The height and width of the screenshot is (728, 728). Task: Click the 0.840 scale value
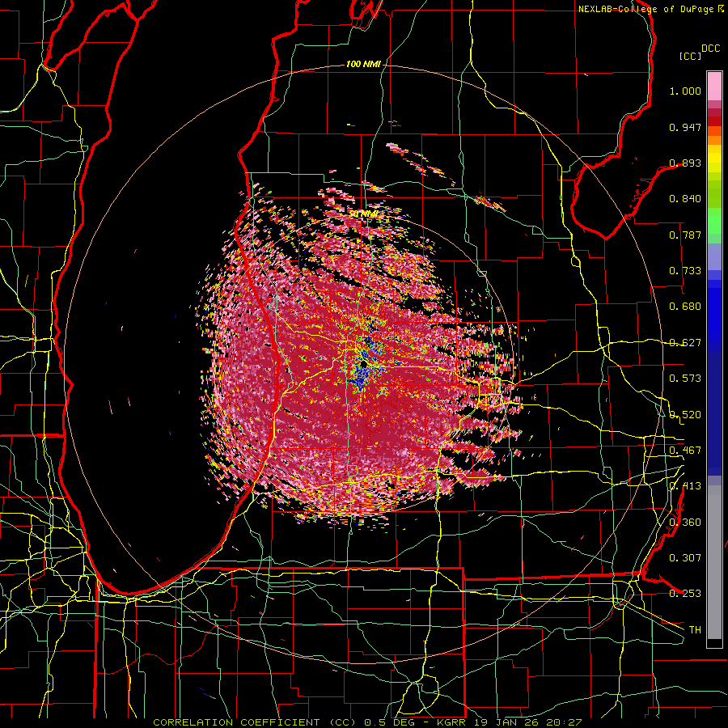[x=685, y=199]
